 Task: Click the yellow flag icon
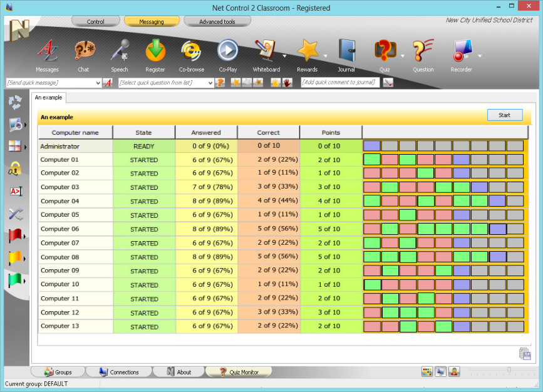coord(15,259)
